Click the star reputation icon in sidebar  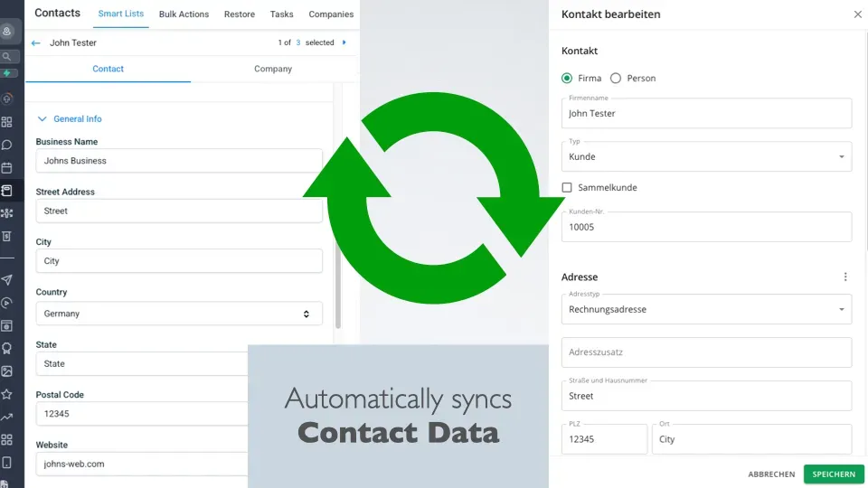point(7,394)
